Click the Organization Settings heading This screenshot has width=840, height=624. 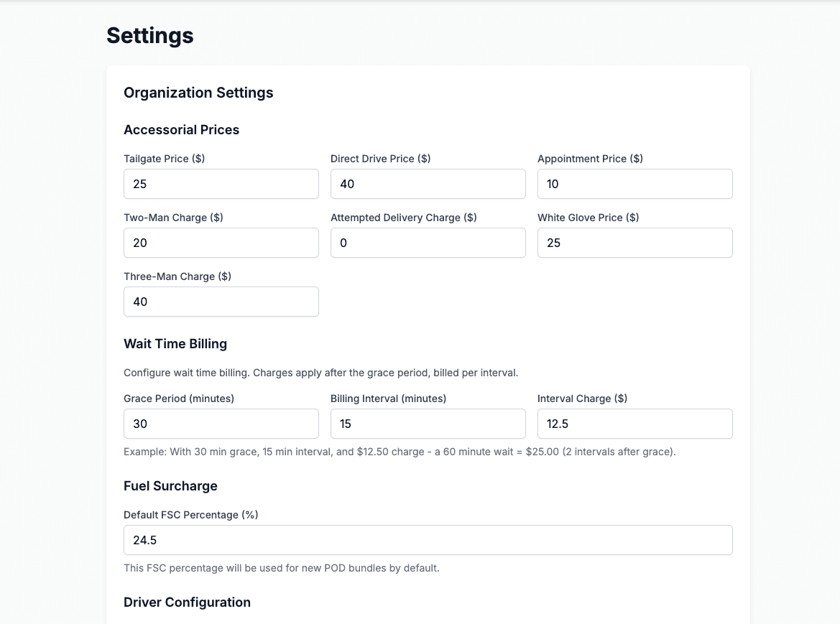[198, 93]
